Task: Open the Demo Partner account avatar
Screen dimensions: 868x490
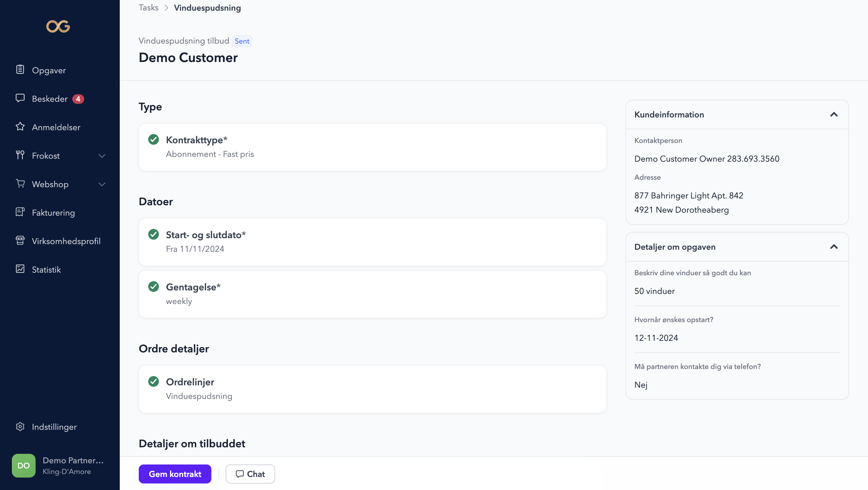Action: point(24,465)
